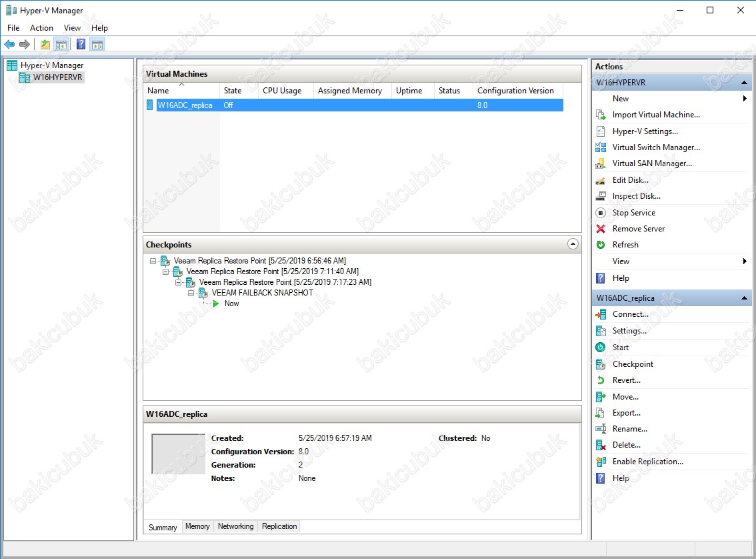Select W16HYPERVR server in console tree
This screenshot has width=756, height=559.
coord(57,77)
